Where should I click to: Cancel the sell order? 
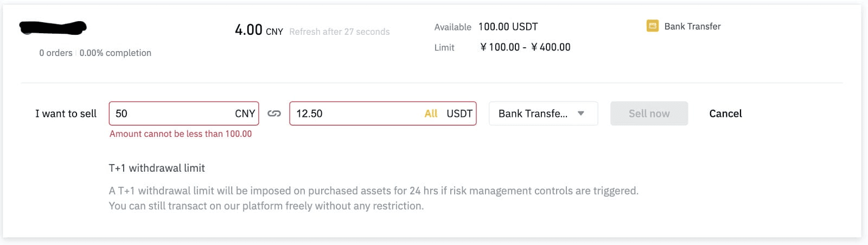click(x=725, y=114)
